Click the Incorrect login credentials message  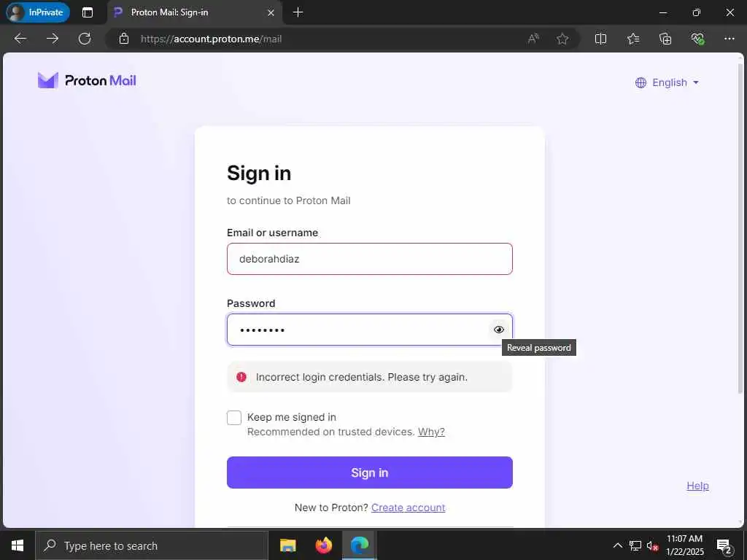pyautogui.click(x=362, y=377)
